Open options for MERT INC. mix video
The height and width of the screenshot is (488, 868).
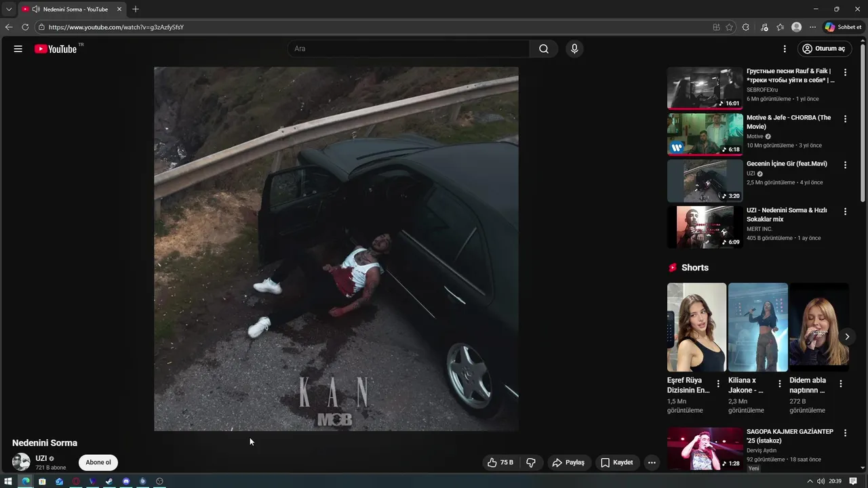[845, 211]
